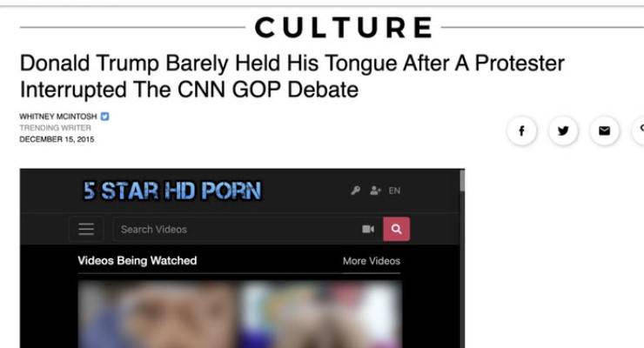Screen dimensions: 644x348
Task: Click the red magnifier search button
Action: click(396, 229)
